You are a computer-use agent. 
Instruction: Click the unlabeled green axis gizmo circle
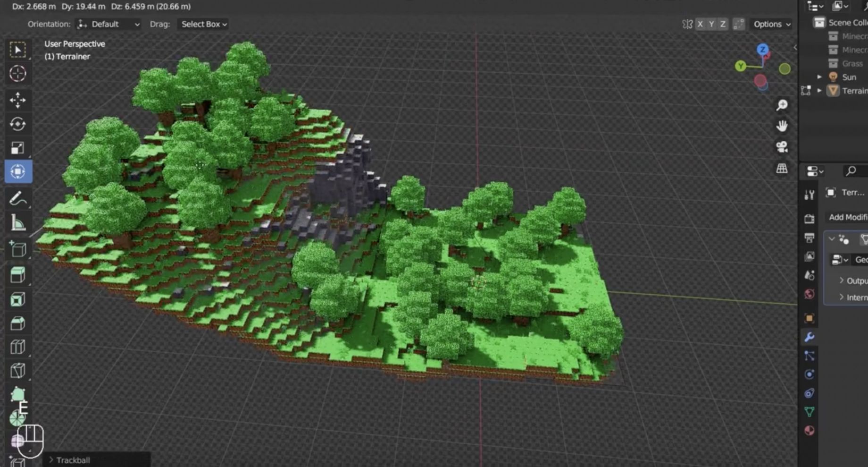[x=785, y=69]
